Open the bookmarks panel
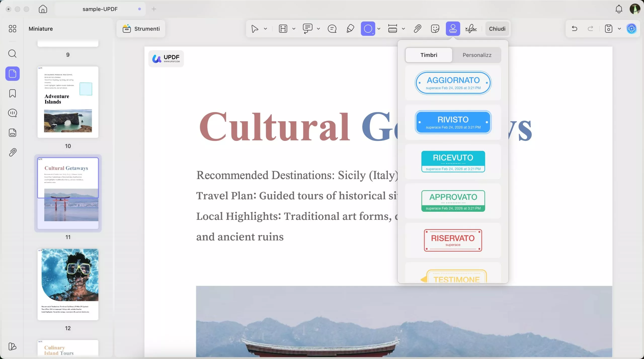Screen dimensions: 644x359 coord(12,93)
